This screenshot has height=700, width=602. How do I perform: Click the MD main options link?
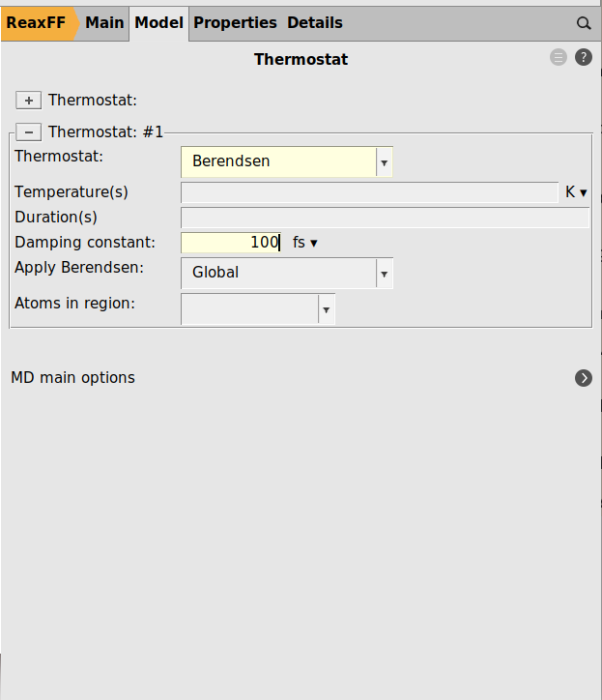tap(73, 378)
